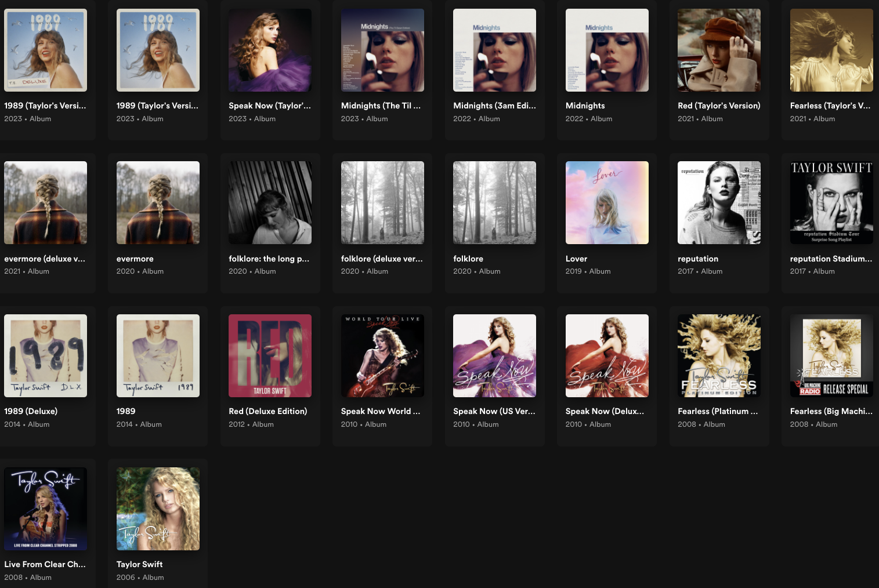The image size is (879, 588).
Task: Click the 'Red (Taylor's Version)' title
Action: (x=719, y=106)
